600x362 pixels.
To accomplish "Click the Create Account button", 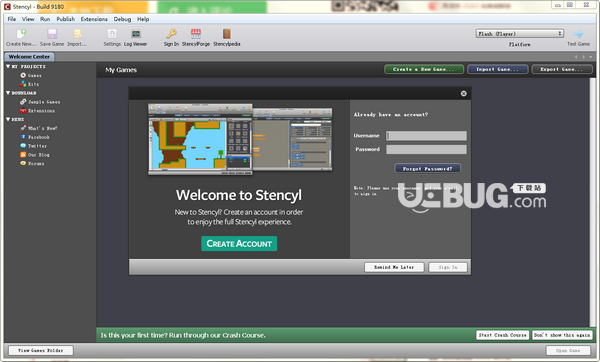I will (239, 244).
